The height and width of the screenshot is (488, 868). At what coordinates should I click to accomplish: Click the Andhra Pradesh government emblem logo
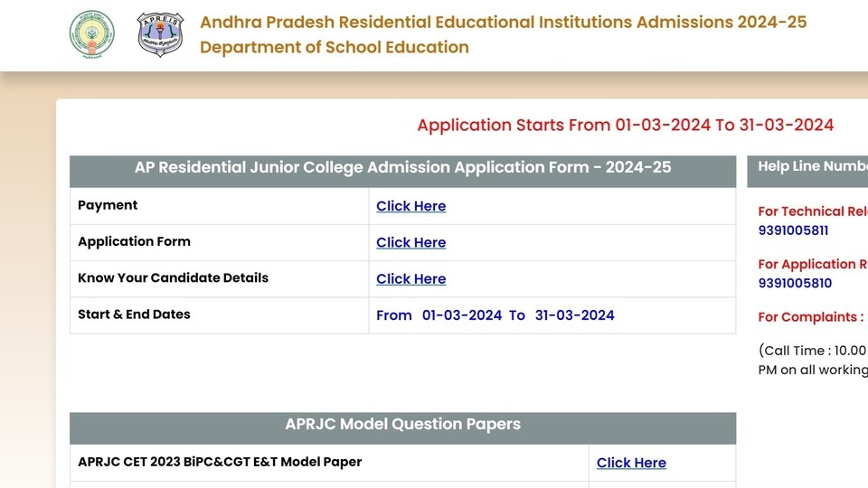[x=92, y=34]
